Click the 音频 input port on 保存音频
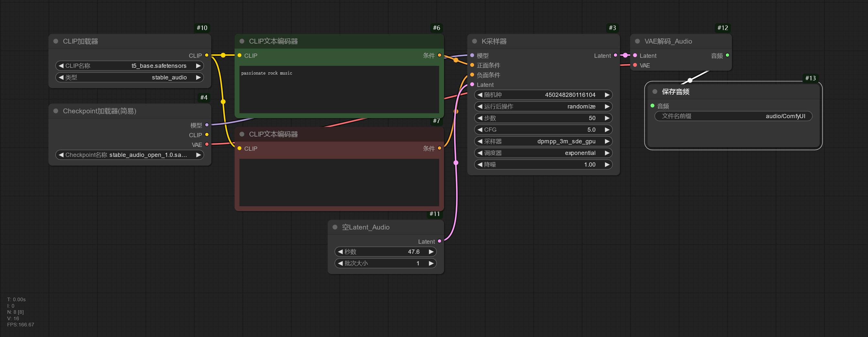The width and height of the screenshot is (868, 337). (x=652, y=106)
